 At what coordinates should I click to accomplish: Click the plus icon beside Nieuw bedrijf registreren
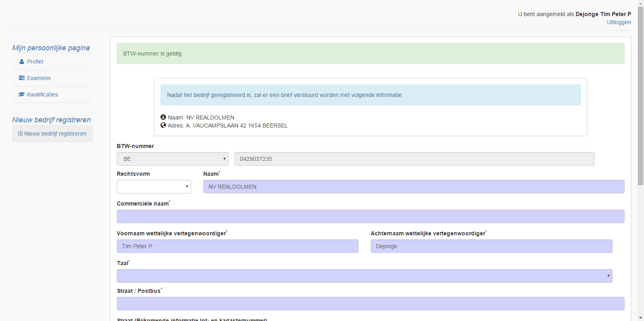(x=20, y=134)
